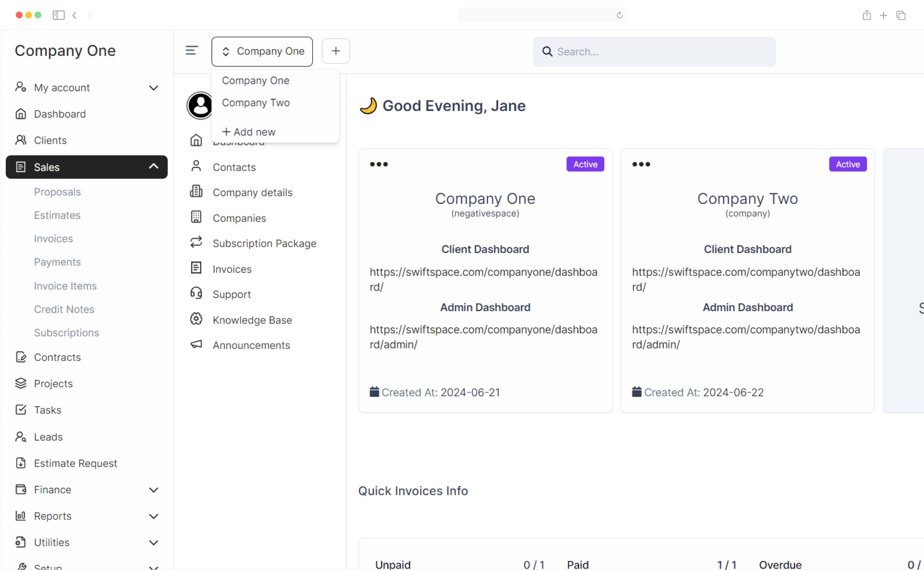Collapse the Sales section in the sidebar
The width and height of the screenshot is (924, 570).
(153, 166)
